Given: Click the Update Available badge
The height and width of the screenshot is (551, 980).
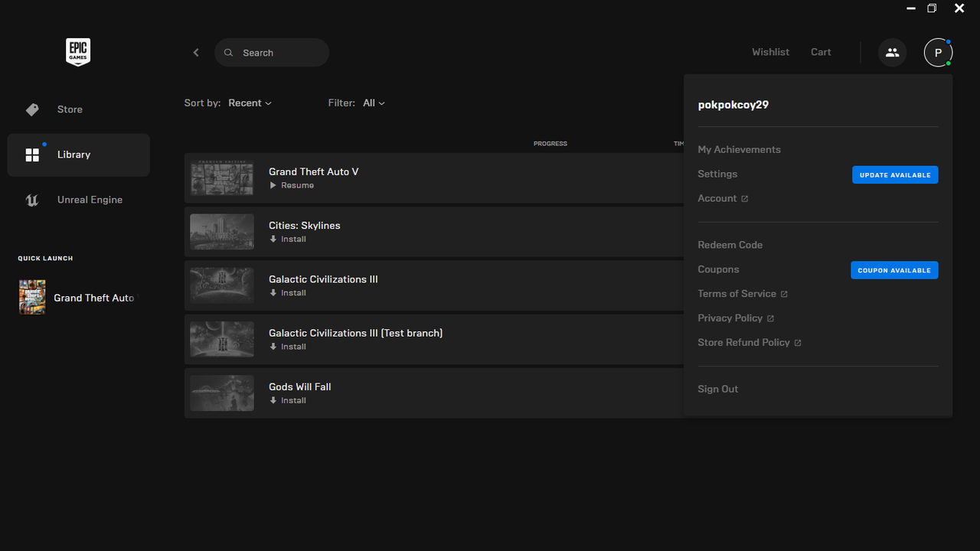Looking at the screenshot, I should pos(895,175).
